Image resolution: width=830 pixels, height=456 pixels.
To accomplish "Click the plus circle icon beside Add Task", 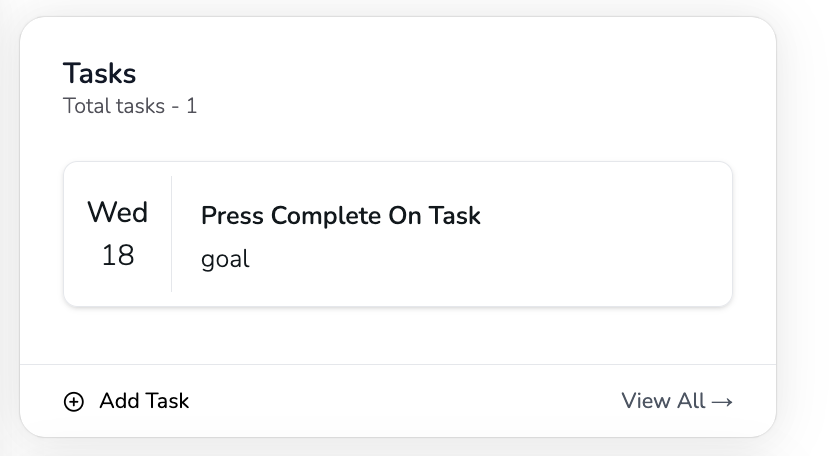I will tap(74, 402).
